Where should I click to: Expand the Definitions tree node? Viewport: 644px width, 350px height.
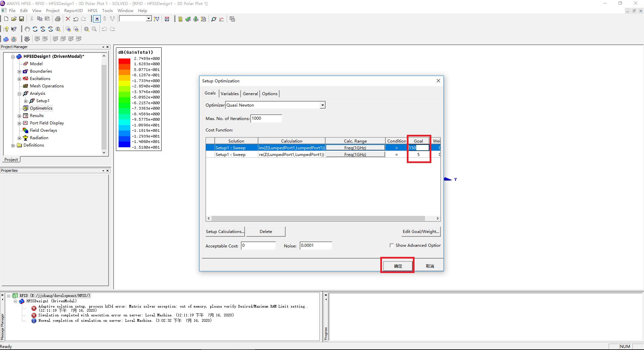pyautogui.click(x=13, y=145)
